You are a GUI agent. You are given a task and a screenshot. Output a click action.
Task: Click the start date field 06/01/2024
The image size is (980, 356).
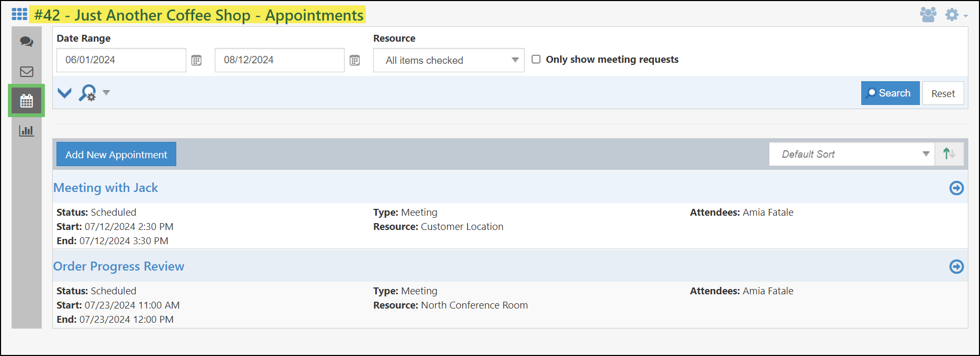(x=121, y=60)
